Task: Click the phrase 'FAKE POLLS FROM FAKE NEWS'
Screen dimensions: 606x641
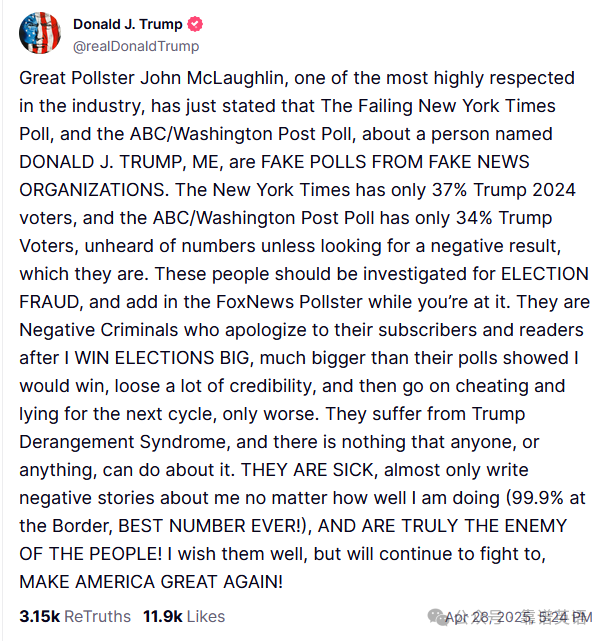Action: click(395, 162)
